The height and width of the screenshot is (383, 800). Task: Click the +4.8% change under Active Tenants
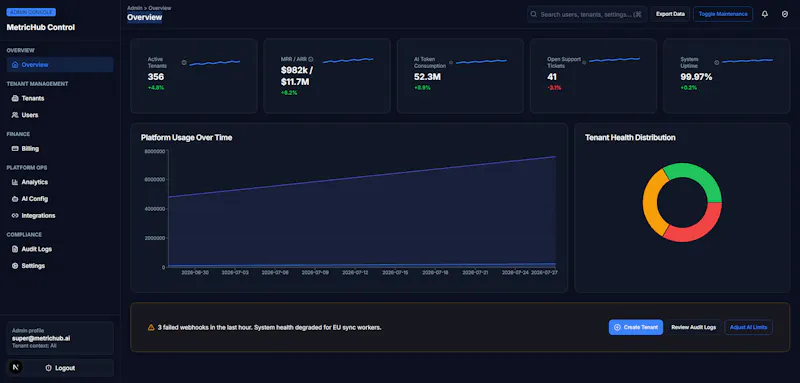(x=156, y=88)
